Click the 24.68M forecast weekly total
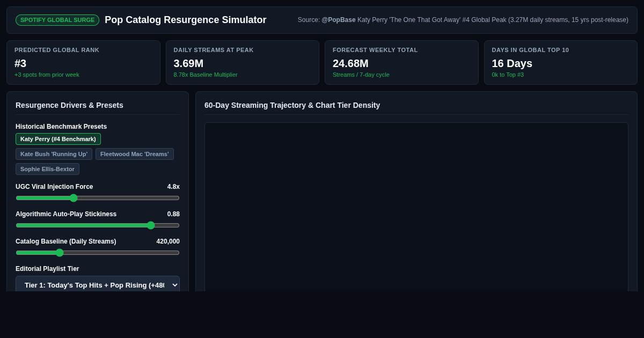The height and width of the screenshot is (338, 644). tap(350, 63)
